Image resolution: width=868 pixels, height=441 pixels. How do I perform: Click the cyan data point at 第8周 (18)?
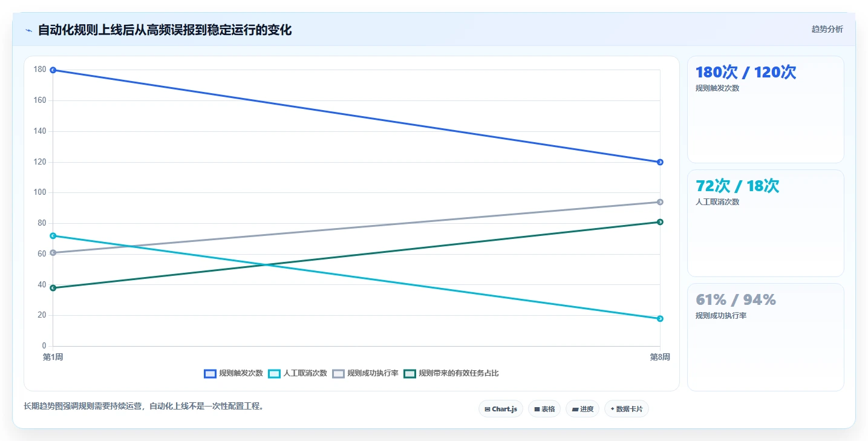660,319
